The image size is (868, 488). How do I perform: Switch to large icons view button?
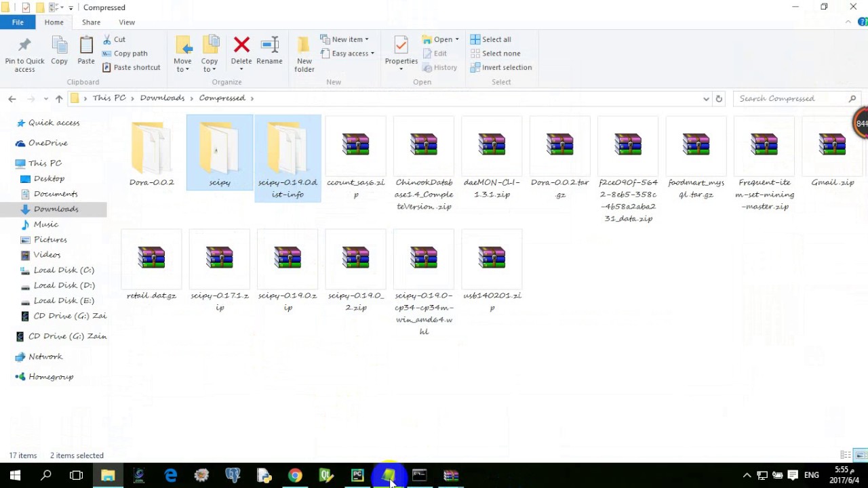[x=861, y=455]
